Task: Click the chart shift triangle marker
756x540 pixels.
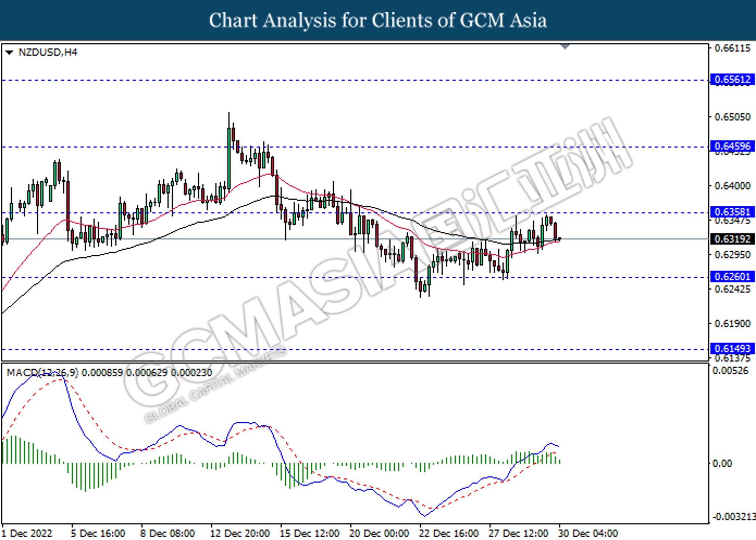Action: 565,47
